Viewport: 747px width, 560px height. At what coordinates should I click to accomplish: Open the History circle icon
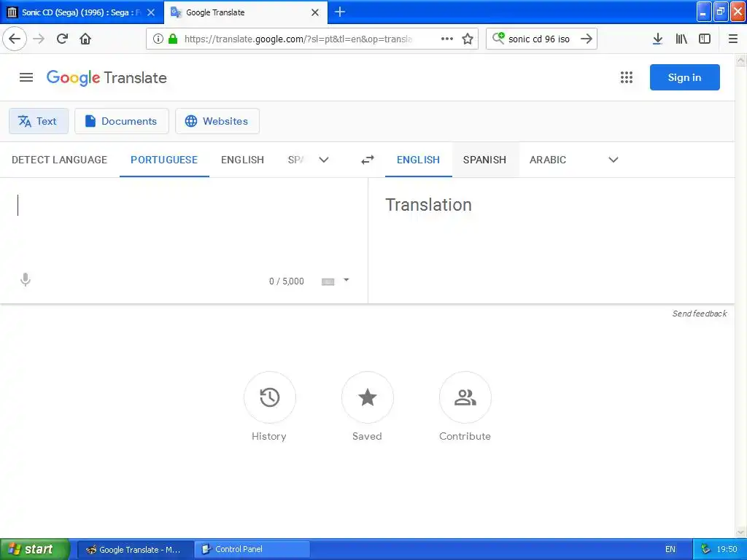pyautogui.click(x=270, y=397)
